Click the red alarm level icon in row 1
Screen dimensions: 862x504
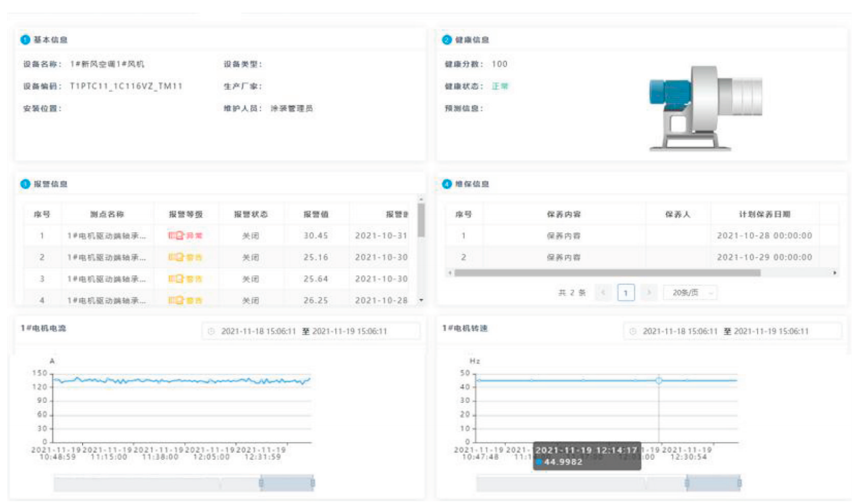[x=176, y=236]
